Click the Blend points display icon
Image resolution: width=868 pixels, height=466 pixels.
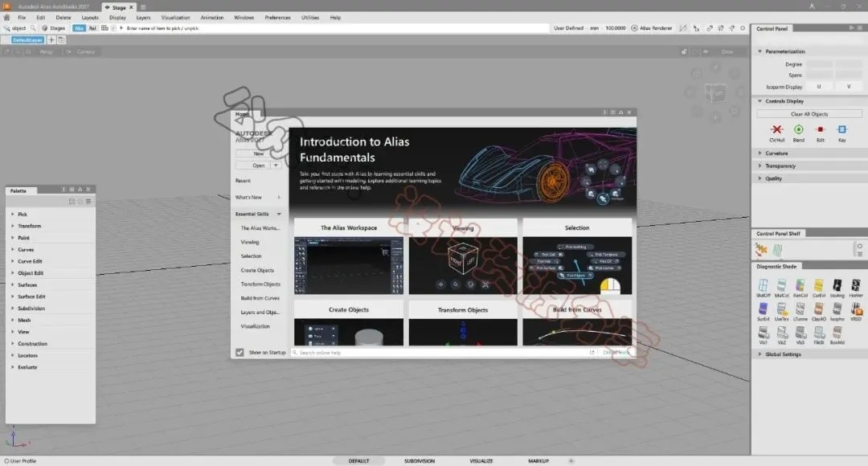tap(798, 129)
